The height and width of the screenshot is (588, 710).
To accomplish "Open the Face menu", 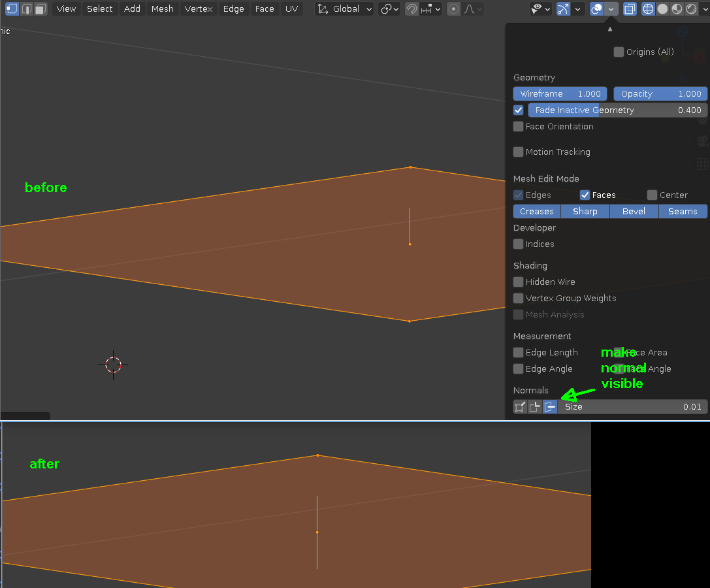I will [x=265, y=8].
